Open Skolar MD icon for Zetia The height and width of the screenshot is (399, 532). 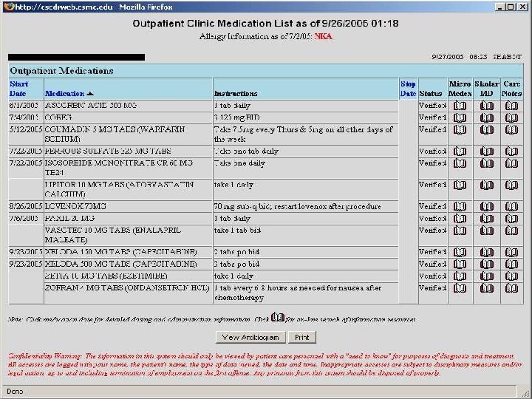[x=486, y=276]
